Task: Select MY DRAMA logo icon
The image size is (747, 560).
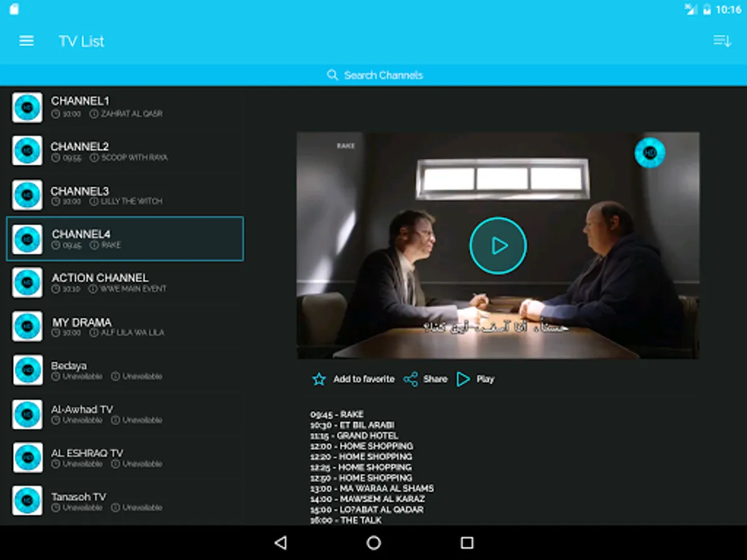Action: pos(27,327)
